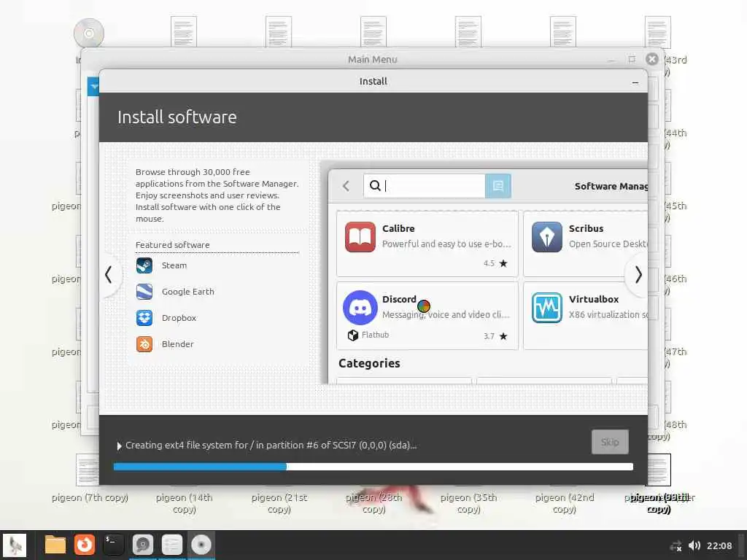Click the Blender icon in featured list
Viewport: 747px width, 560px height.
point(144,344)
